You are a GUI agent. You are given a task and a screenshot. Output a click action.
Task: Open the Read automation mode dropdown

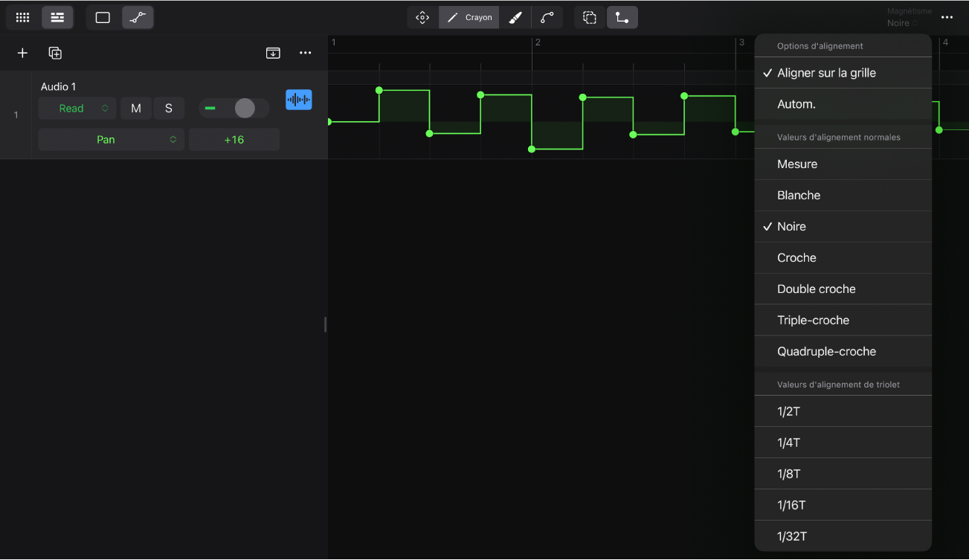77,109
